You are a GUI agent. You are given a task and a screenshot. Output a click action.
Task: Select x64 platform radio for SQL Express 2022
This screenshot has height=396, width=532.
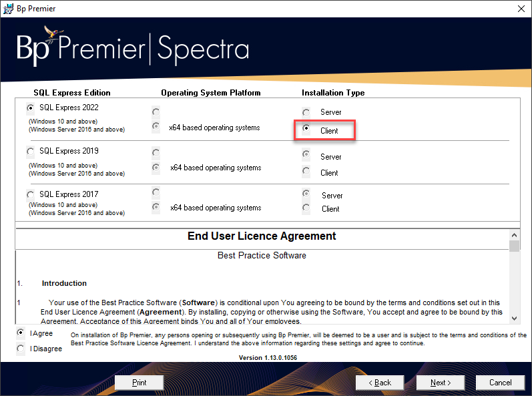coord(156,126)
